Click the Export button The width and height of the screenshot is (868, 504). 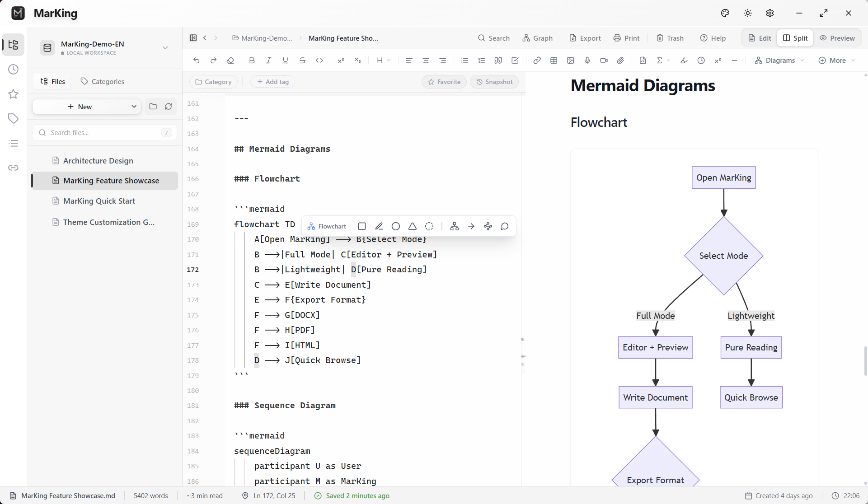(585, 38)
